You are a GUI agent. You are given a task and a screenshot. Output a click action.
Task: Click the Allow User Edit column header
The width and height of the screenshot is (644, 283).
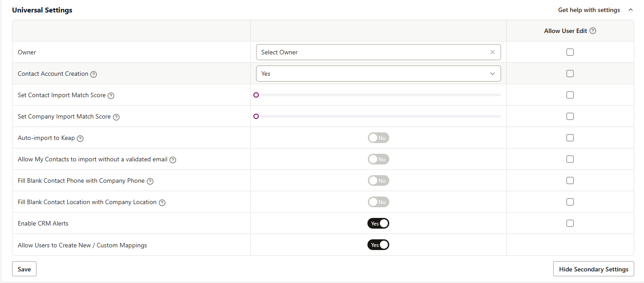566,31
